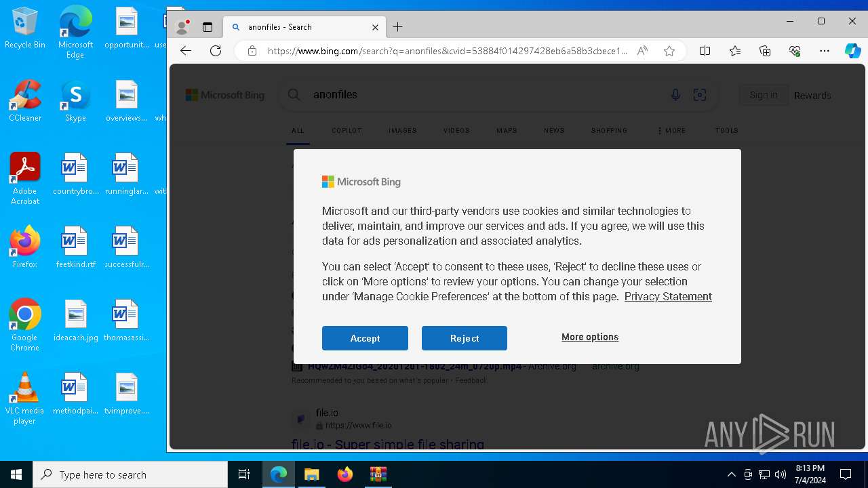Viewport: 868px width, 488px height.
Task: Reject the Bing cookies
Action: [465, 338]
